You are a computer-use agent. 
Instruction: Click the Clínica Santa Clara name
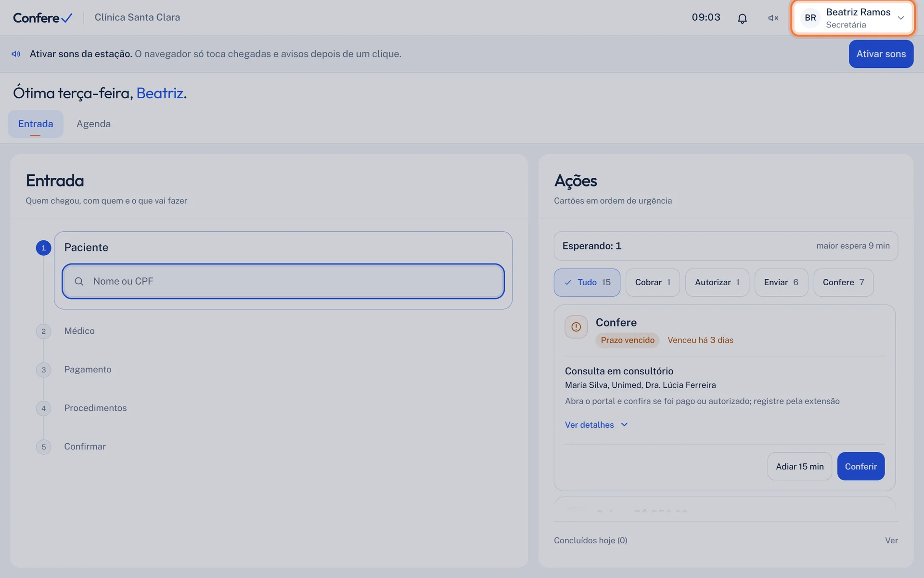(x=137, y=17)
